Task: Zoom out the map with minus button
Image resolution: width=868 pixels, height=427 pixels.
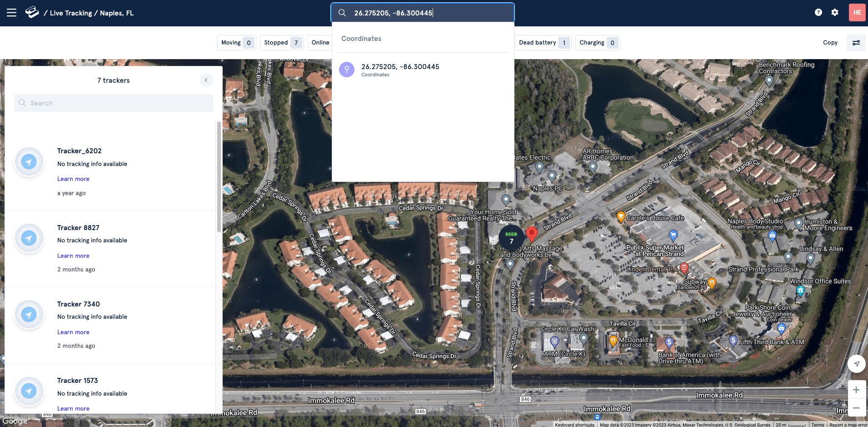Action: pyautogui.click(x=856, y=408)
